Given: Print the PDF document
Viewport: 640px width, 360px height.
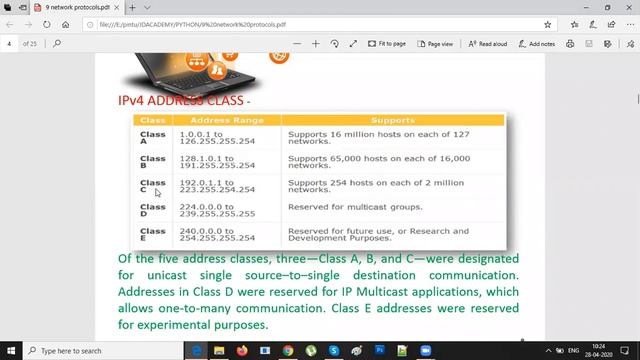Looking at the screenshot, I should [570, 44].
